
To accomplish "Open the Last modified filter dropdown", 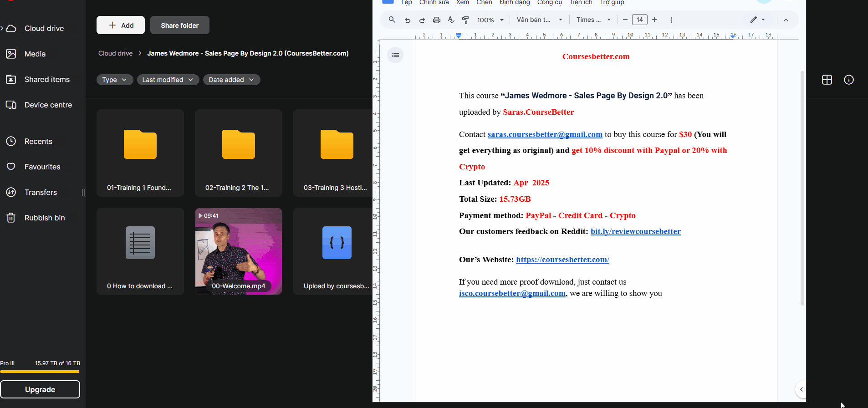I will click(x=168, y=80).
